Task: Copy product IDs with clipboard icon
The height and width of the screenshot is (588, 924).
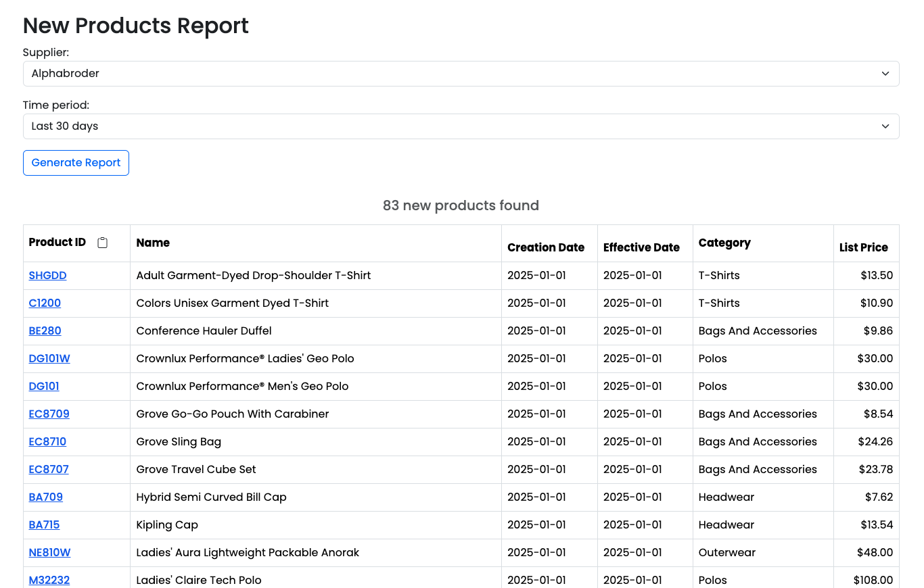Action: pyautogui.click(x=102, y=243)
